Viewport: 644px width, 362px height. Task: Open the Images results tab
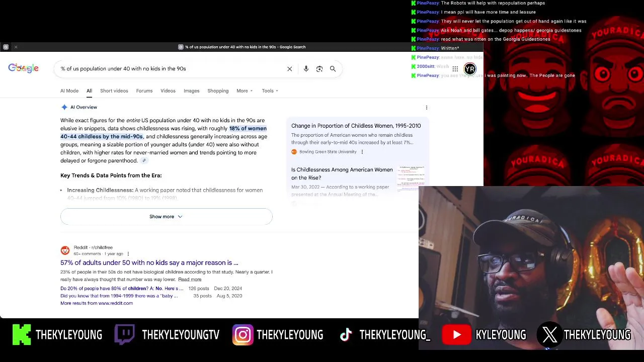click(192, 91)
